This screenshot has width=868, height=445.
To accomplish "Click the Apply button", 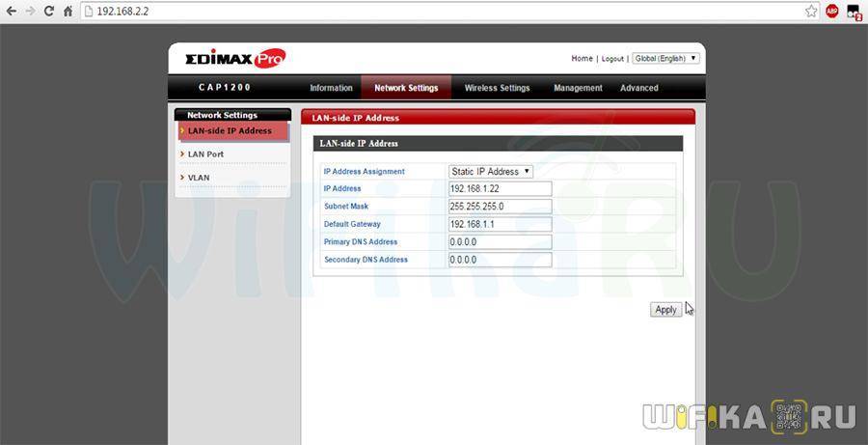I will 665,310.
